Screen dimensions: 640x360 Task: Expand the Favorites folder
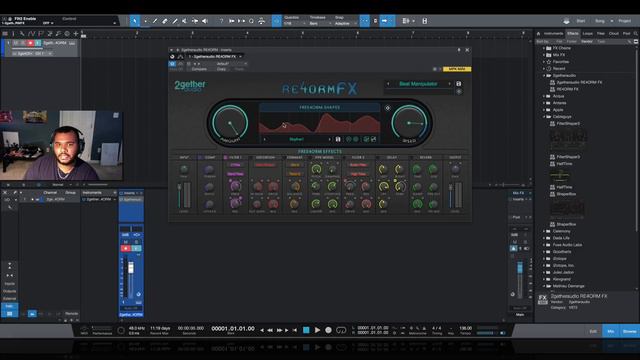pyautogui.click(x=544, y=62)
